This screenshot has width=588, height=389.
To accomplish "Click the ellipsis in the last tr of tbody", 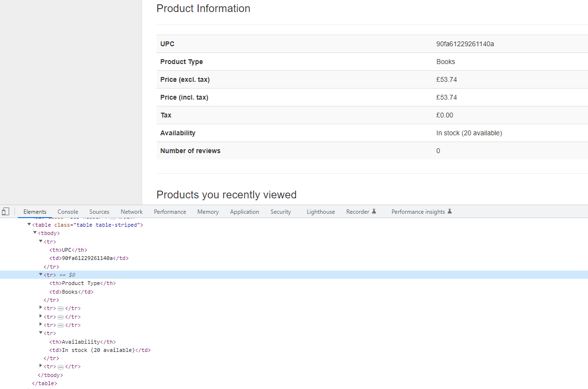I will 61,367.
